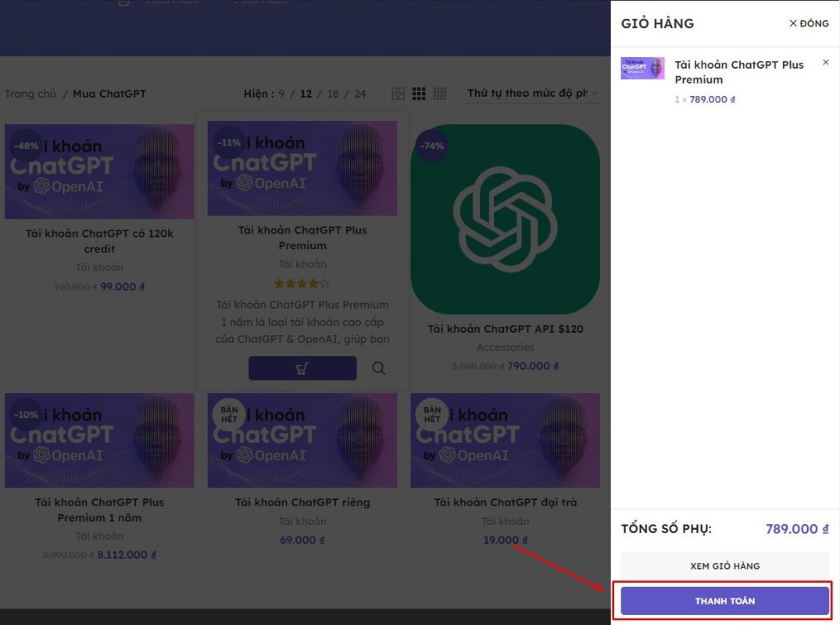Image resolution: width=840 pixels, height=625 pixels.
Task: Switch to two-column grid view
Action: pyautogui.click(x=398, y=94)
